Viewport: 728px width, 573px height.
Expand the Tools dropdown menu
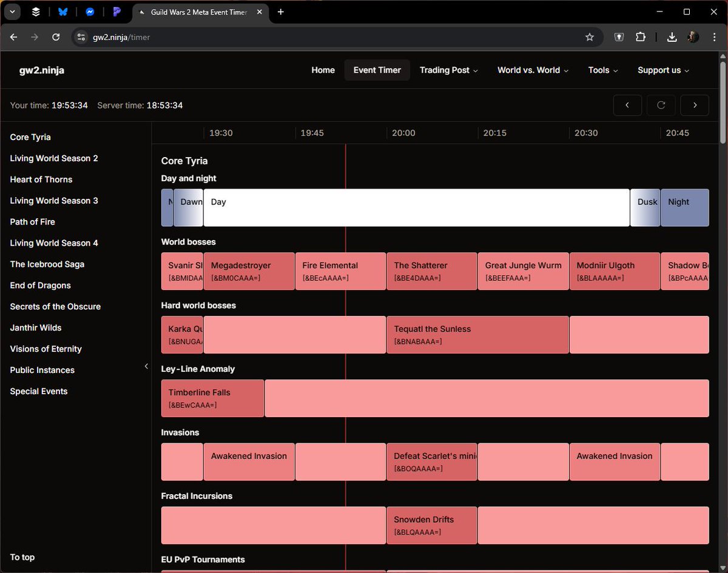tap(603, 70)
